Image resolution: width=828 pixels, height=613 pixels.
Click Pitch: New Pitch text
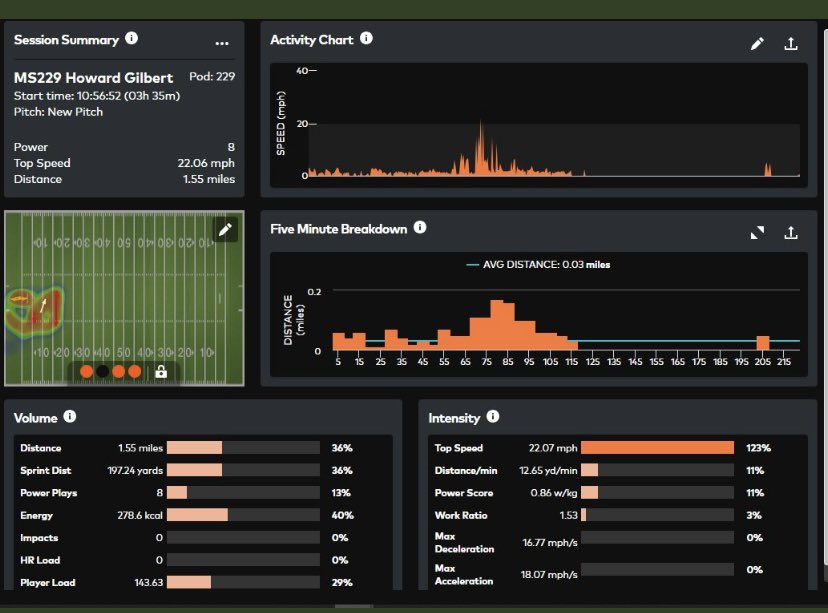(x=58, y=112)
